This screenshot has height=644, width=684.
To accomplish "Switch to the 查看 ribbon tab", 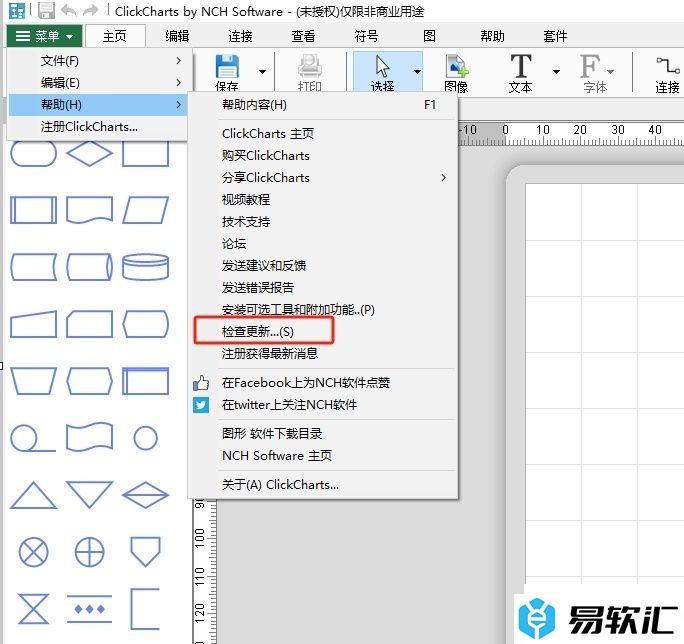I will pos(303,36).
